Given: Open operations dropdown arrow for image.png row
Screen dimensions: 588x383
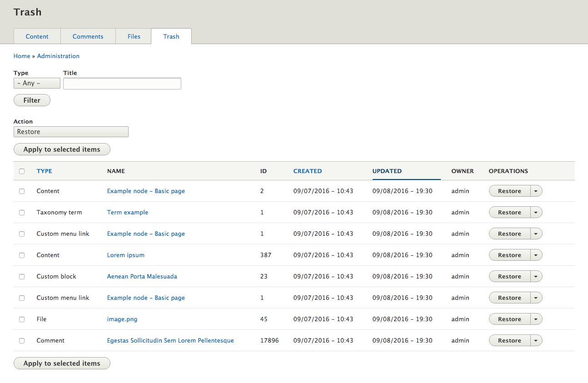Looking at the screenshot, I should [x=536, y=319].
